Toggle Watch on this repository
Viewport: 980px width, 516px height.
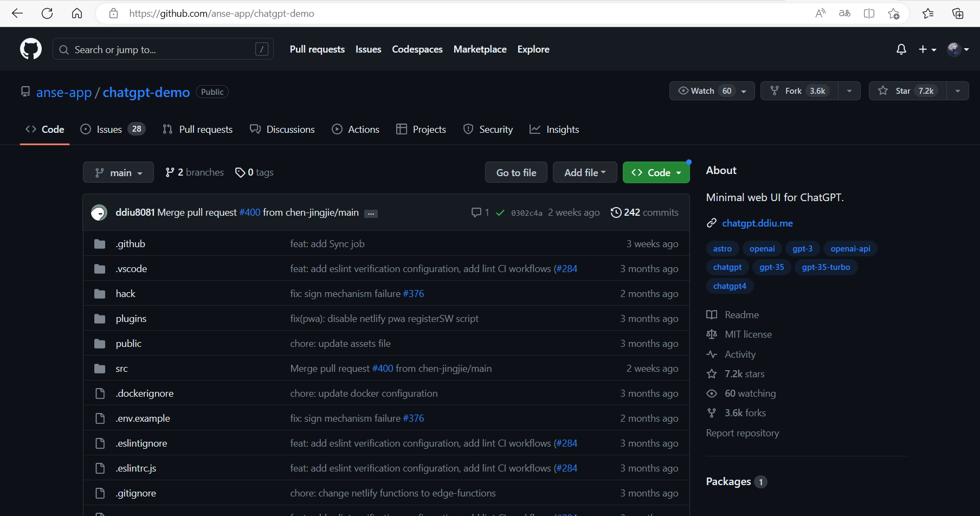(705, 91)
